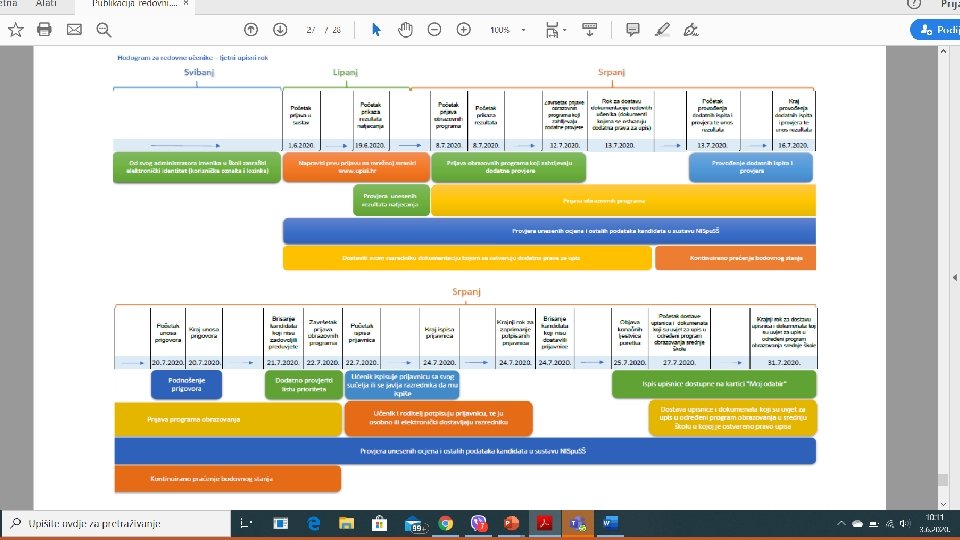Screen dimensions: 960x540
Task: Print the PDF with the printer icon
Action: pos(44,29)
